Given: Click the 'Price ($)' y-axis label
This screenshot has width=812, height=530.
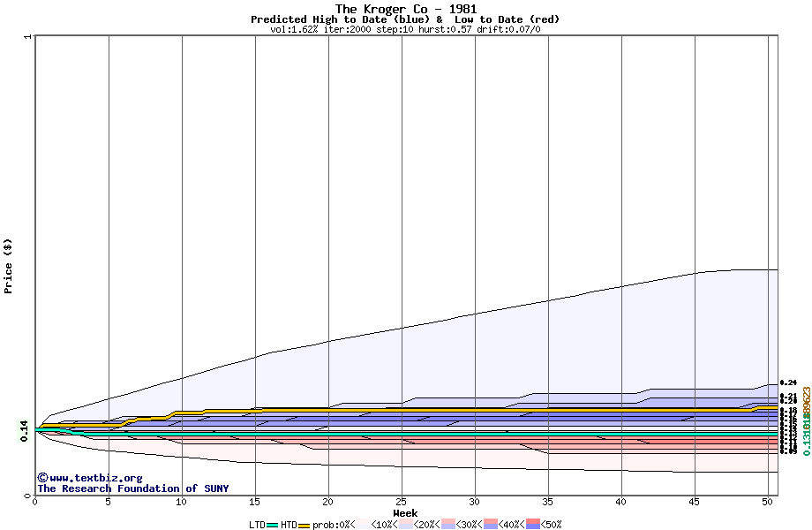Looking at the screenshot, I should point(8,266).
